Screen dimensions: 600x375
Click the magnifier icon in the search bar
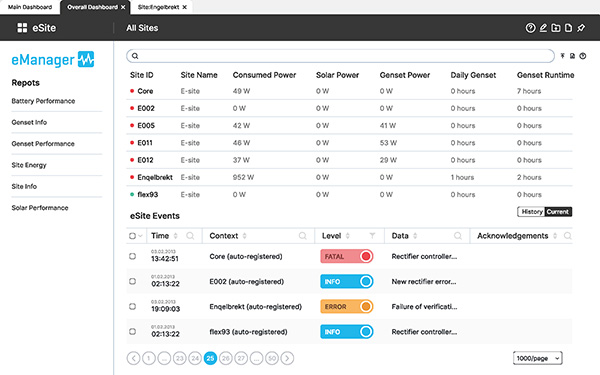click(x=135, y=56)
